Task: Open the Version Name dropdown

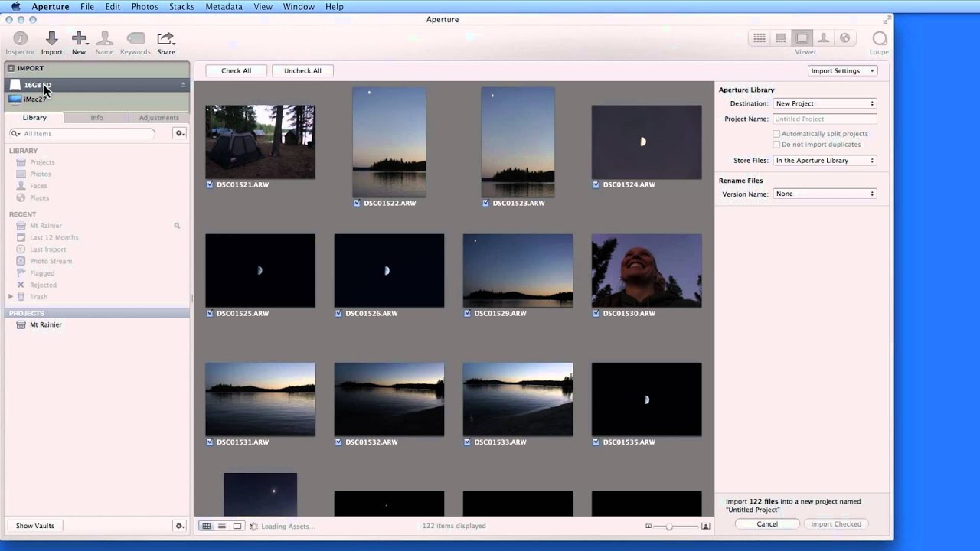Action: click(825, 194)
